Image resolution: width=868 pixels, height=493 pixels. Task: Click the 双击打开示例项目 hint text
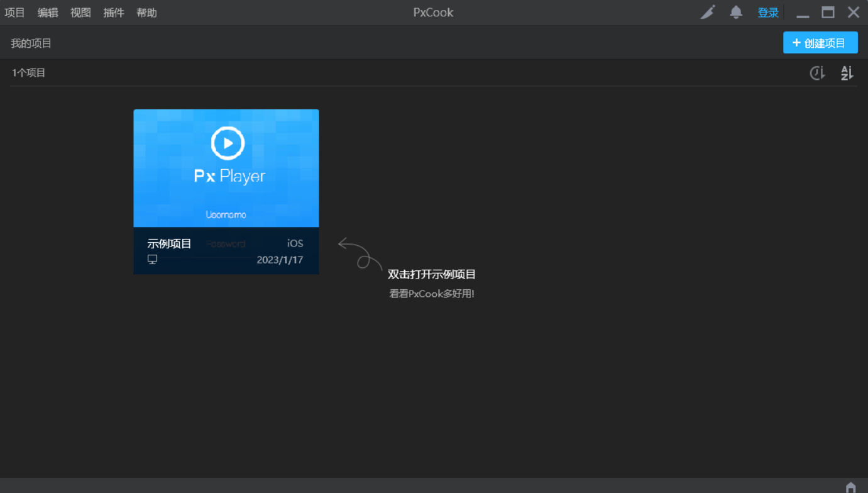[x=432, y=275]
